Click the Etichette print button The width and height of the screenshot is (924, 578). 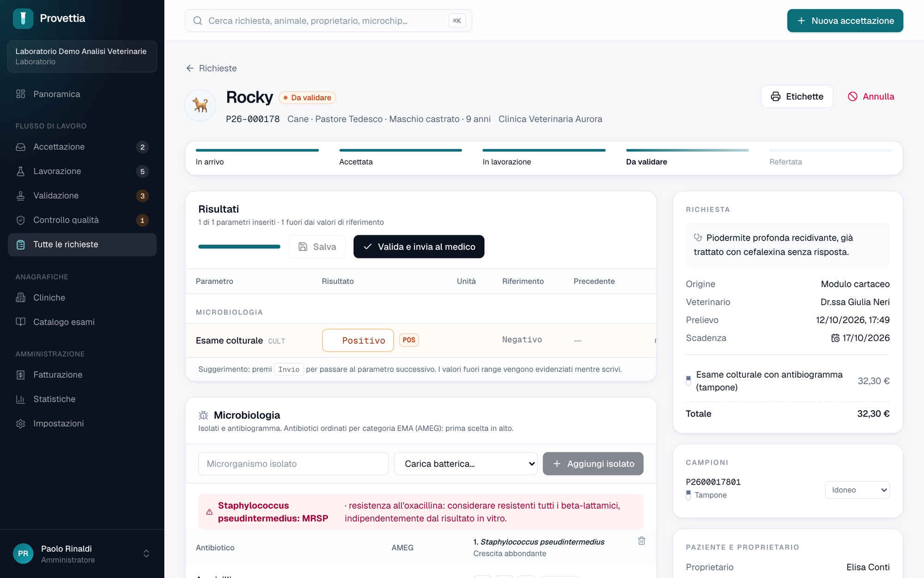[x=797, y=97]
